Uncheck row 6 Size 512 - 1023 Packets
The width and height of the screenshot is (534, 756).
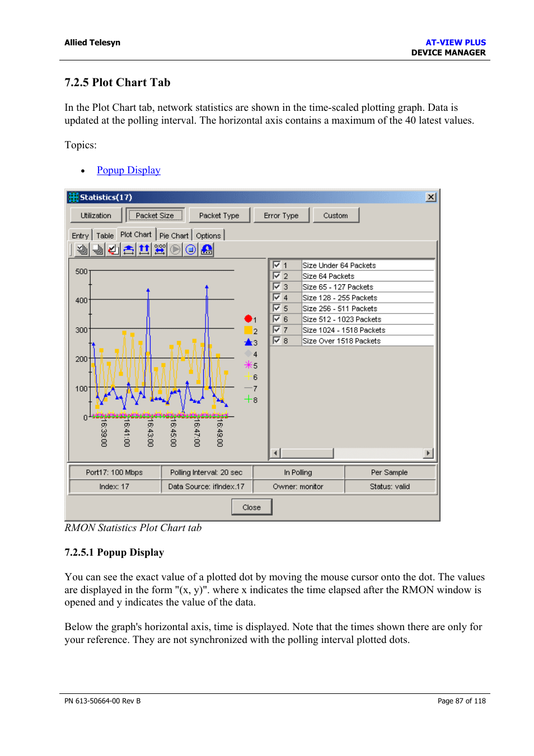pos(277,318)
